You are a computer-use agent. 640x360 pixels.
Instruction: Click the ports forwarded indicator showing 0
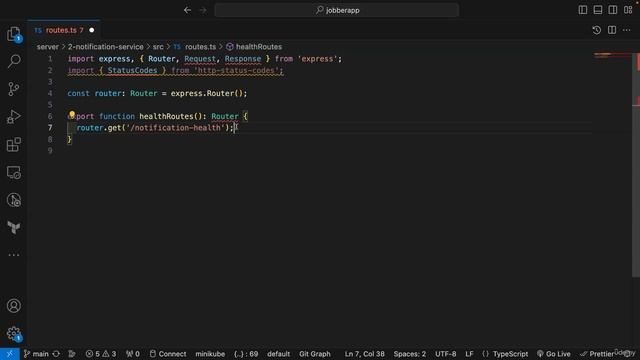pyautogui.click(x=133, y=354)
